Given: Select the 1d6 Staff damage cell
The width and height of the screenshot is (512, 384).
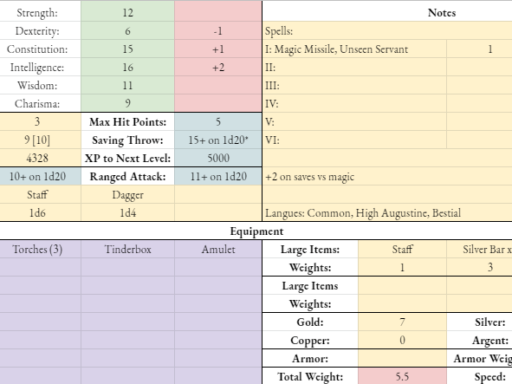Looking at the screenshot, I should pyautogui.click(x=37, y=213).
